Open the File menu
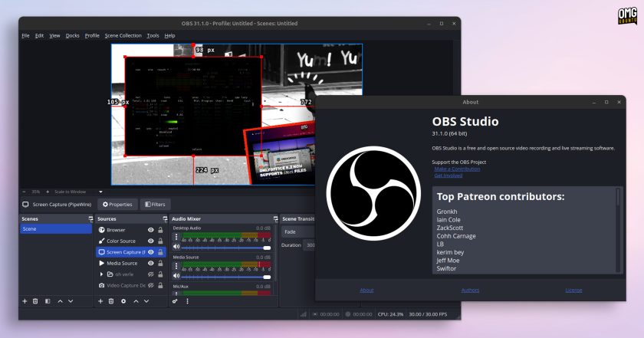 click(x=25, y=36)
